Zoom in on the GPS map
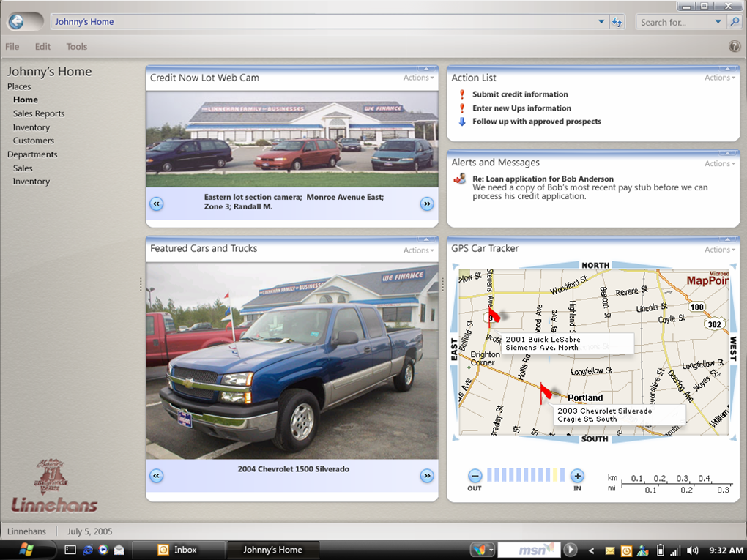Image resolution: width=747 pixels, height=560 pixels. point(577,475)
